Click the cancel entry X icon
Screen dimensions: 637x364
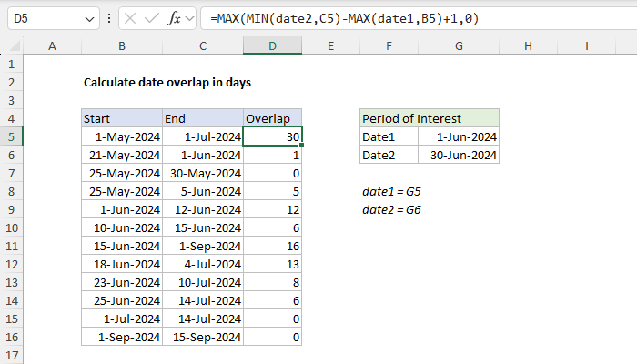click(130, 19)
